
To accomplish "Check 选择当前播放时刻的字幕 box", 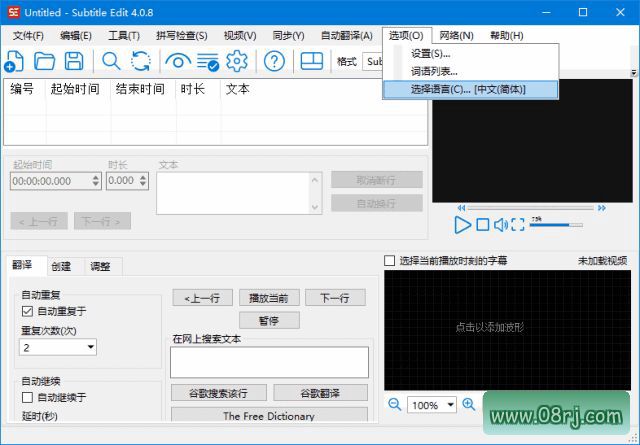I will [x=390, y=260].
